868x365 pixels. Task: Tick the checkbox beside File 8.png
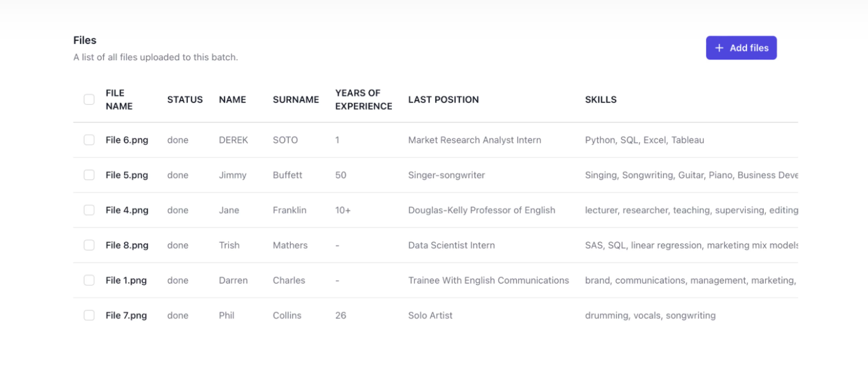(89, 245)
